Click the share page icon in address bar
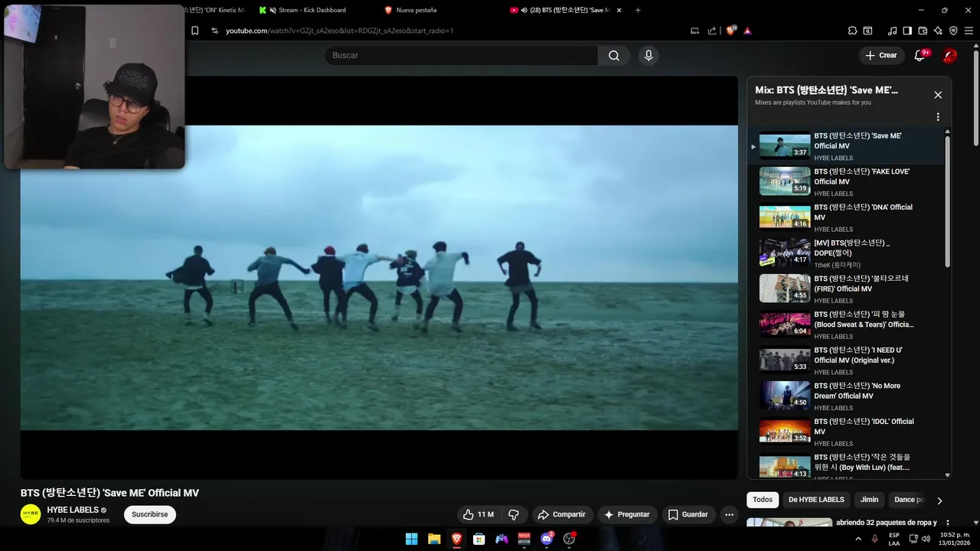The height and width of the screenshot is (551, 980). pos(712,31)
